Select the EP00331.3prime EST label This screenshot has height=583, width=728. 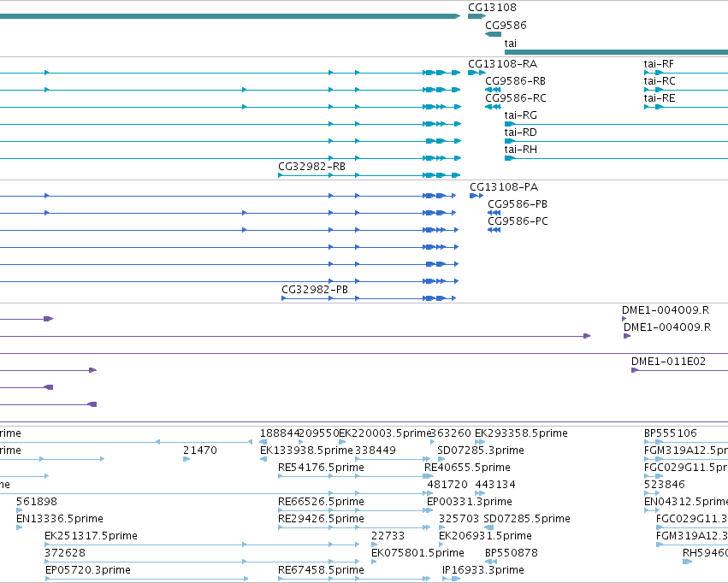470,503
